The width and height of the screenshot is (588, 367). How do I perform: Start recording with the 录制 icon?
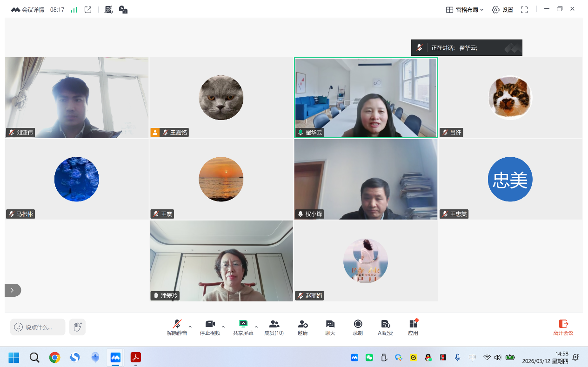pyautogui.click(x=357, y=327)
